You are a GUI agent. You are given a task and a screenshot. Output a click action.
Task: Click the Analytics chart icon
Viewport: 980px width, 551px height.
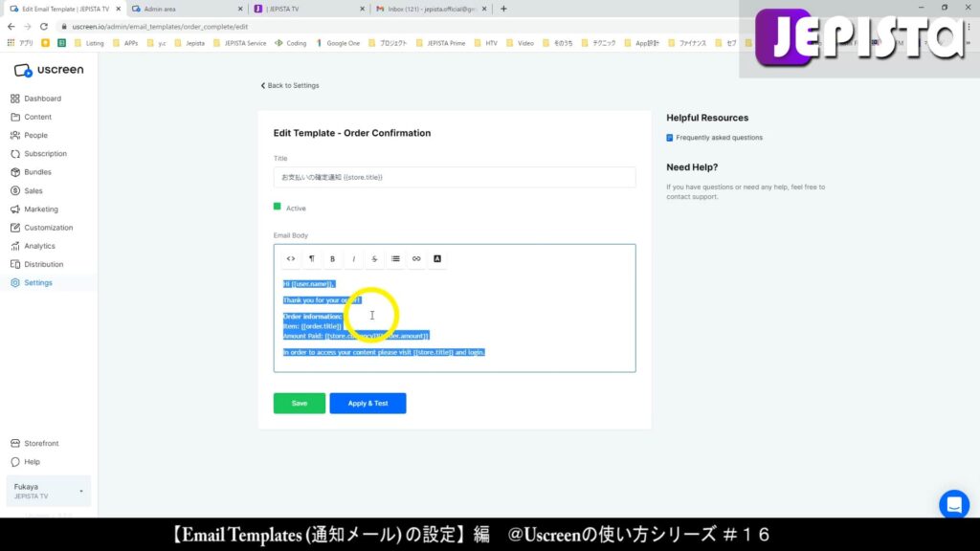[x=15, y=246]
